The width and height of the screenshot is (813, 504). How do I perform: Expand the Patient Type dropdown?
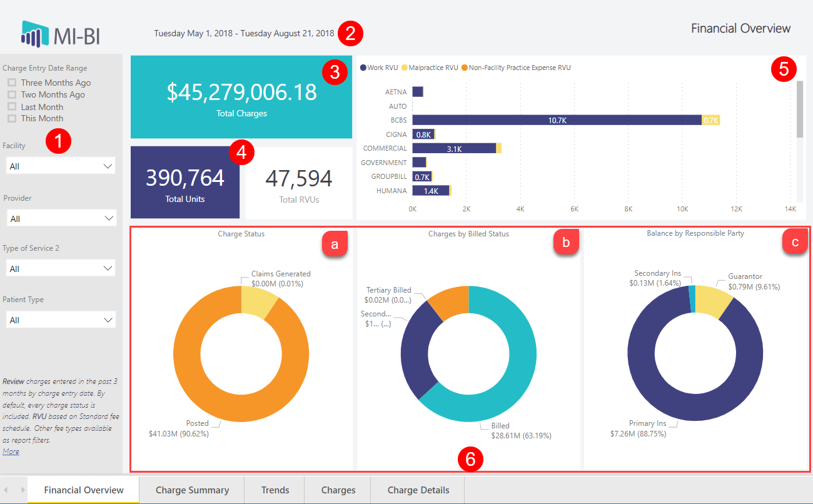pyautogui.click(x=61, y=319)
